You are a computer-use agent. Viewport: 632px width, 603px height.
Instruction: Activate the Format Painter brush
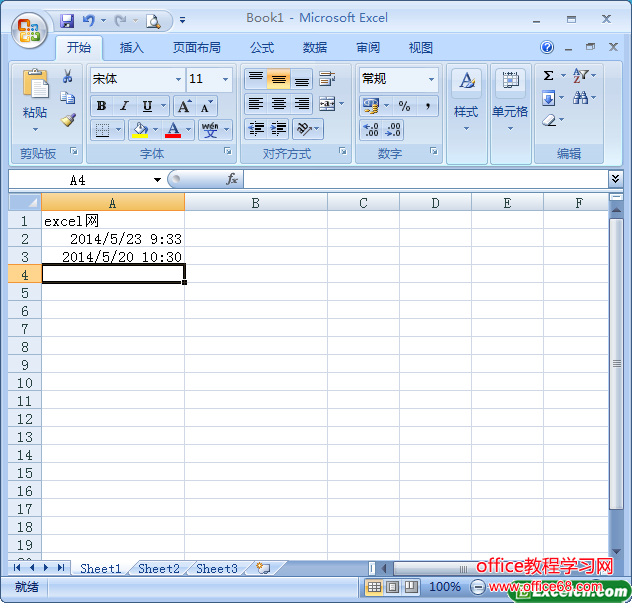68,120
